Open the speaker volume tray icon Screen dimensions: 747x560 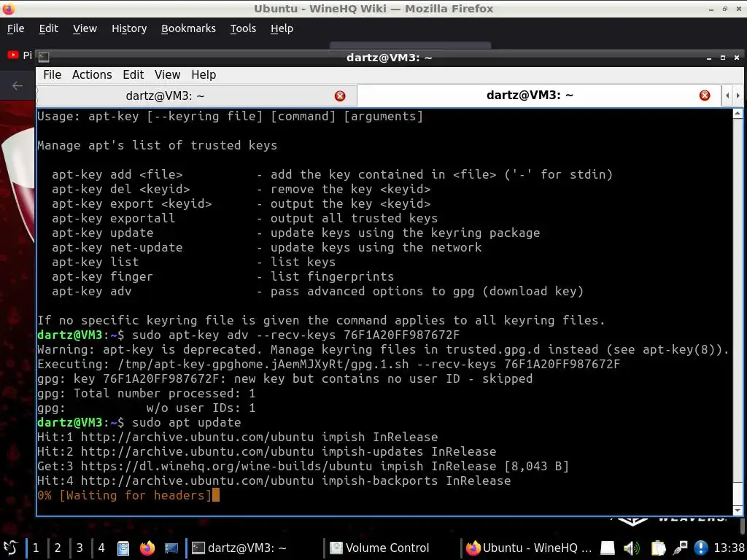[x=632, y=548]
